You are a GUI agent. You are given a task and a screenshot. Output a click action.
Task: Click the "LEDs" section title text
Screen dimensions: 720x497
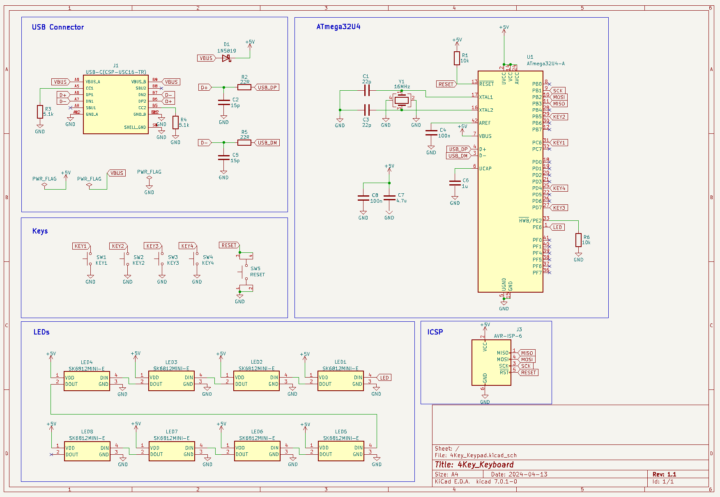click(x=41, y=331)
